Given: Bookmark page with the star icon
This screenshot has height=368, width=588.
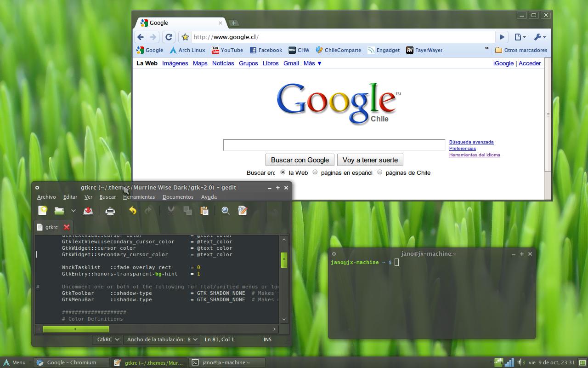Looking at the screenshot, I should [185, 37].
